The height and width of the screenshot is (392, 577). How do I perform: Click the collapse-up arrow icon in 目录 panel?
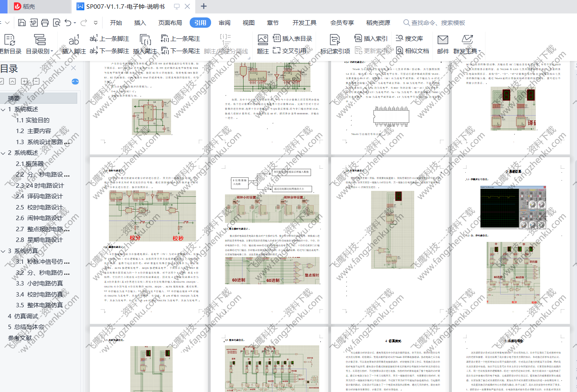13,81
